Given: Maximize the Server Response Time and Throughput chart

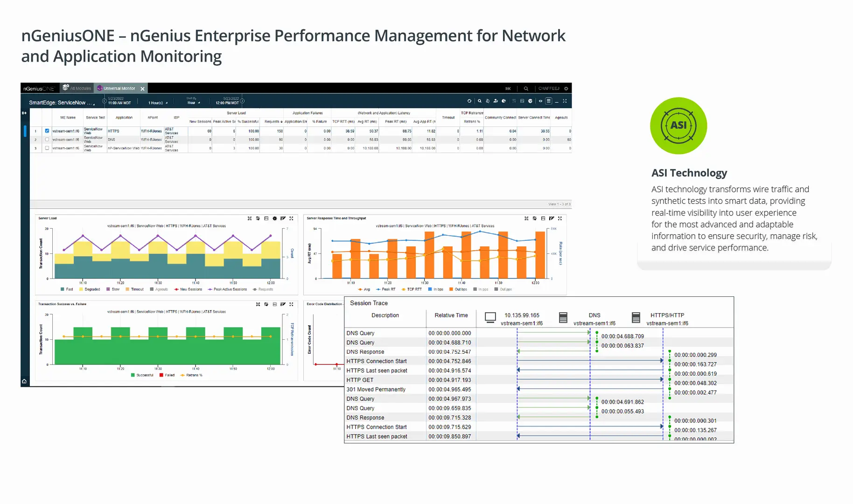Looking at the screenshot, I should 560,218.
